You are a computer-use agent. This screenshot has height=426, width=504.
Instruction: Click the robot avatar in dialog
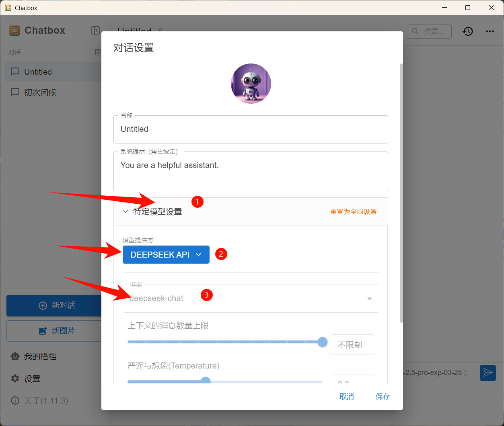click(x=251, y=84)
